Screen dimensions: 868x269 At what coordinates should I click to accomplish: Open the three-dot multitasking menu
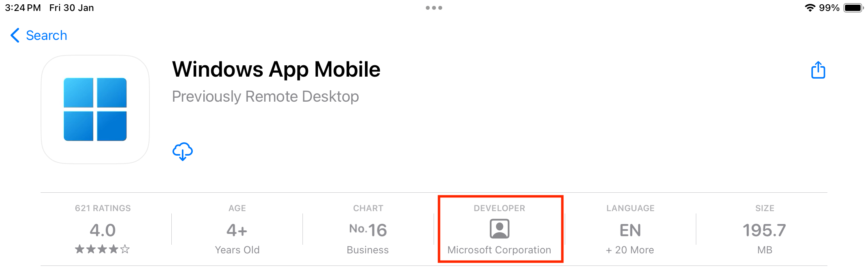(434, 8)
